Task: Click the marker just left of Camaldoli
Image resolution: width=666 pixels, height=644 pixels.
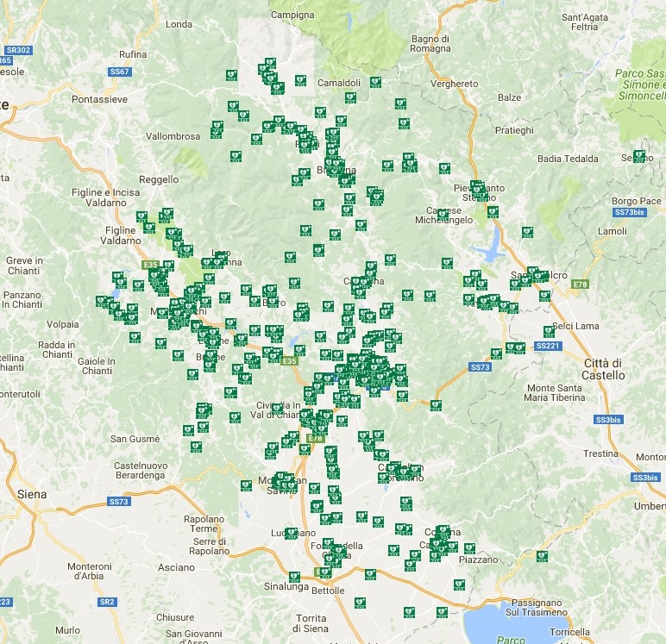Action: [300, 81]
